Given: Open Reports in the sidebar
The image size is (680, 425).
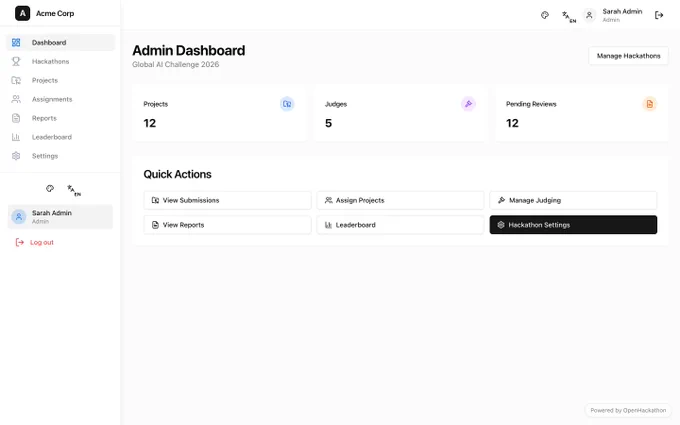Looking at the screenshot, I should 60,118.
